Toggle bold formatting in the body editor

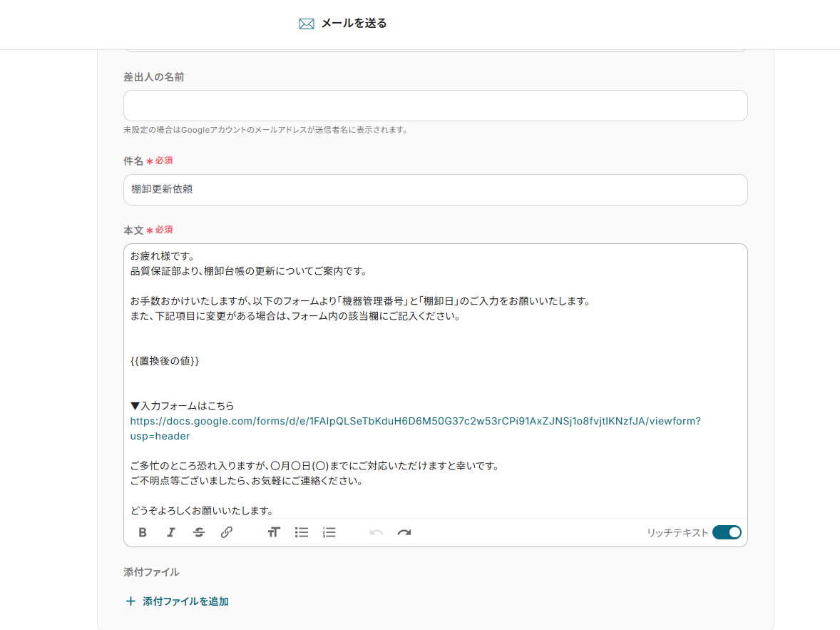[143, 532]
